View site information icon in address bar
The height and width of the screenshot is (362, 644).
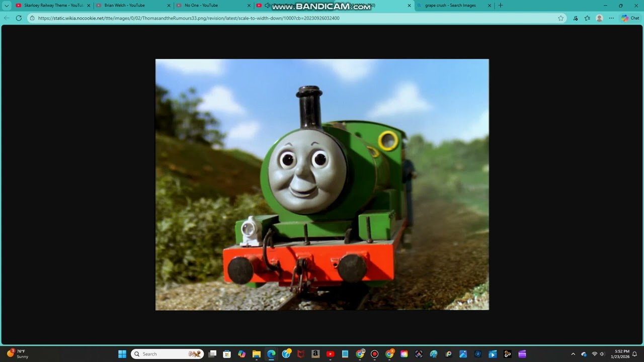(x=32, y=18)
